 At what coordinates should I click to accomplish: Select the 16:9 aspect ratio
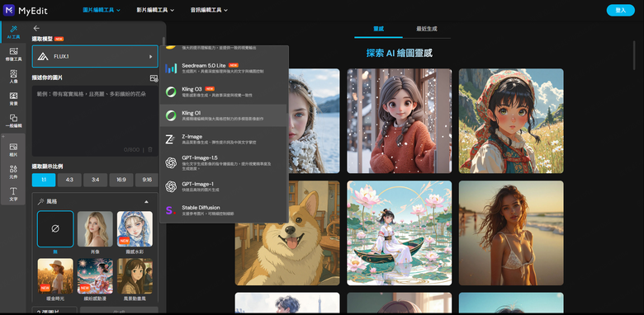pyautogui.click(x=121, y=180)
